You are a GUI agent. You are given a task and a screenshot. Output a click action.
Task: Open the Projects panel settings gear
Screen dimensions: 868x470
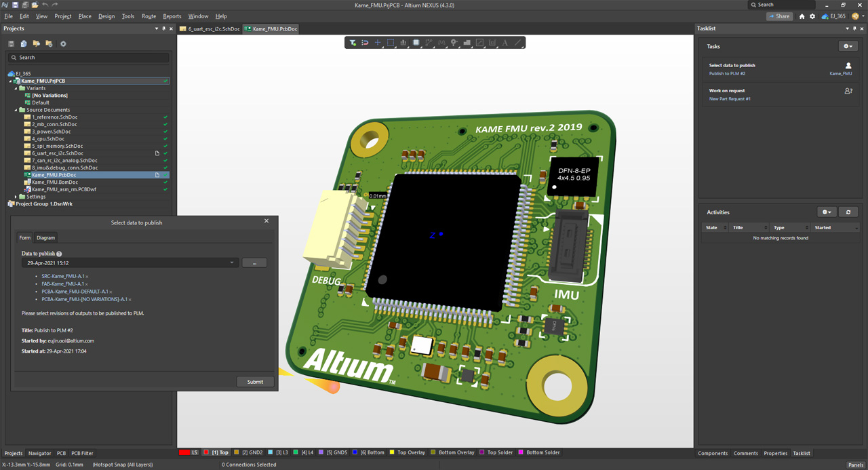pyautogui.click(x=62, y=43)
